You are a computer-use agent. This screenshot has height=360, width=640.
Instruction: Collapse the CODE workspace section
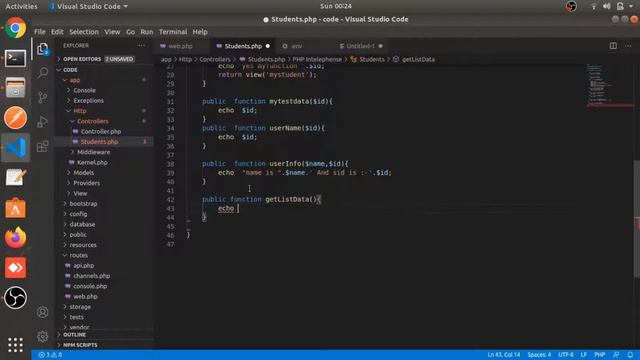click(x=104, y=70)
